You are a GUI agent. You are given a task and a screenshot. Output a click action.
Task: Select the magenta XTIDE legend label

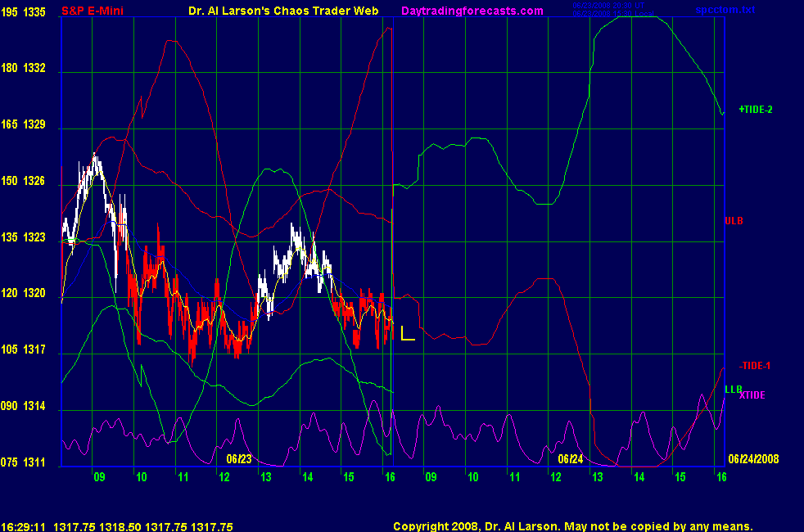point(752,396)
